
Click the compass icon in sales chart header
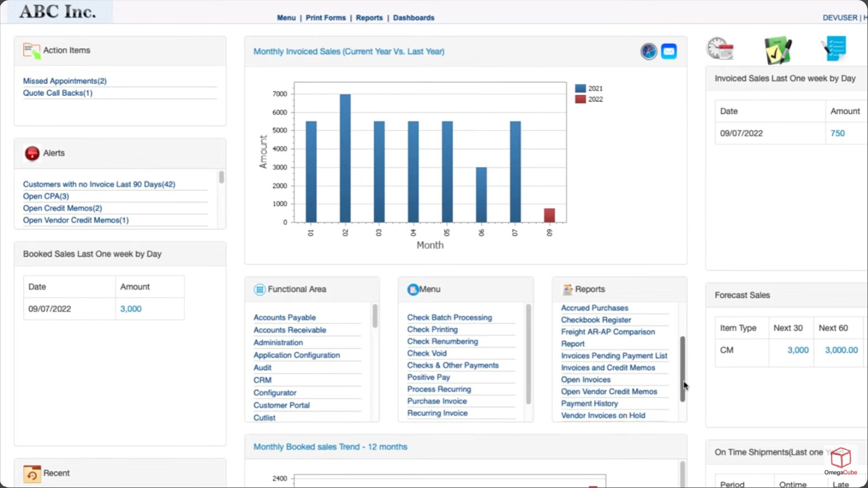649,51
